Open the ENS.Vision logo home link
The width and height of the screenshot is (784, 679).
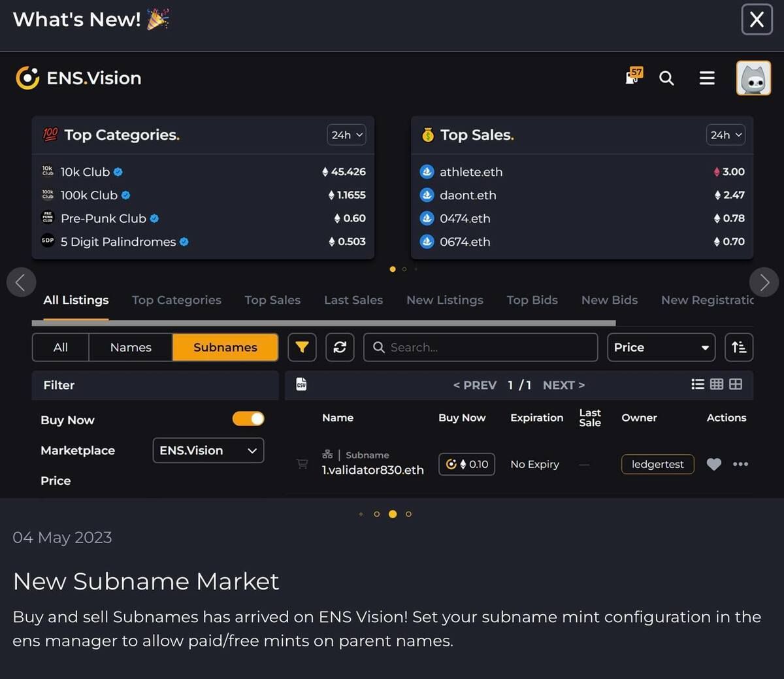point(78,78)
